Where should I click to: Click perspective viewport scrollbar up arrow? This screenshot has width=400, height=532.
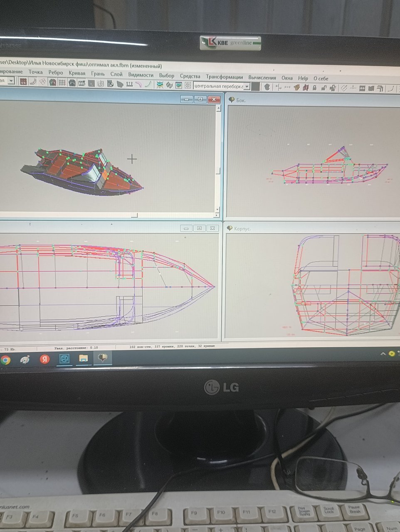tap(218, 108)
